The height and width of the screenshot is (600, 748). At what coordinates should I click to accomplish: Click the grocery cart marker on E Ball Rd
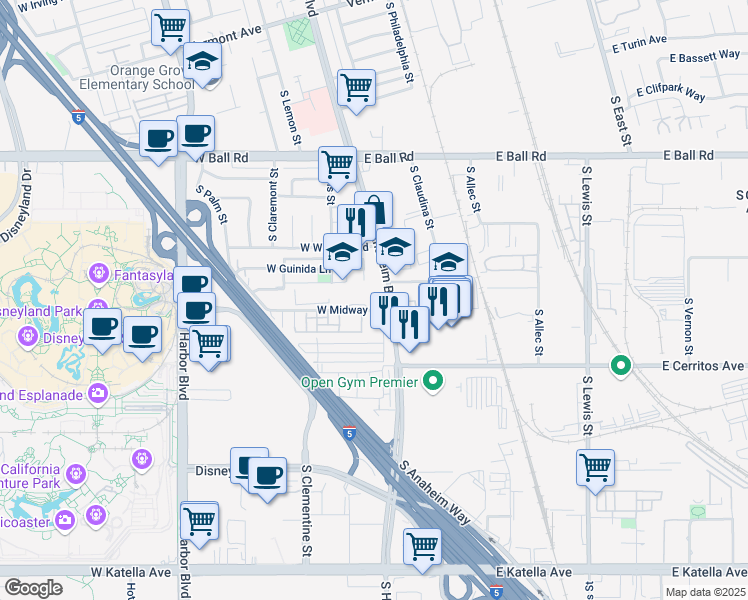[x=337, y=166]
